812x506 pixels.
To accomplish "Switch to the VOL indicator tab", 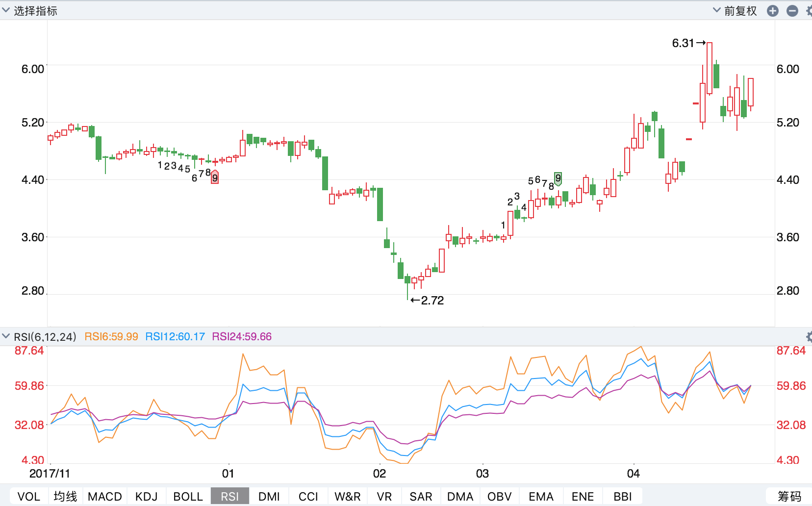I will click(29, 496).
